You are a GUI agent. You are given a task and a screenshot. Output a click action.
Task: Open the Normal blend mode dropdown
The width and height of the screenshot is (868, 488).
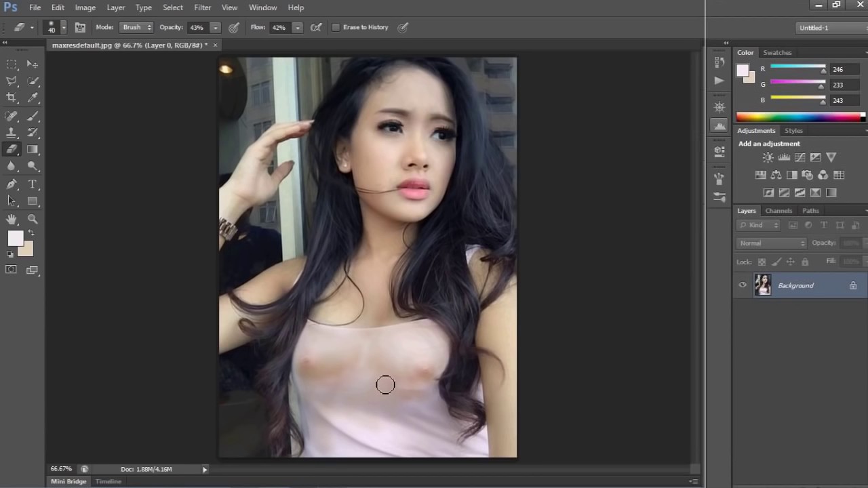click(772, 243)
